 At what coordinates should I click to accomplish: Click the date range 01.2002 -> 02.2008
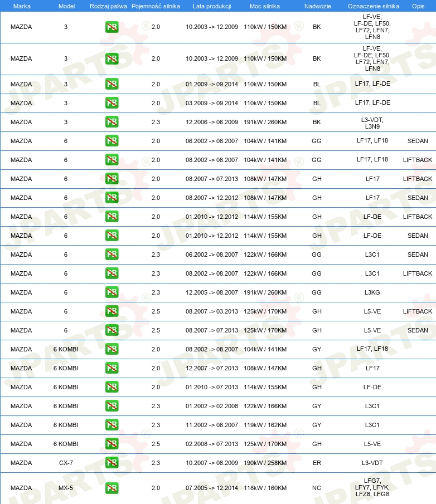212,406
